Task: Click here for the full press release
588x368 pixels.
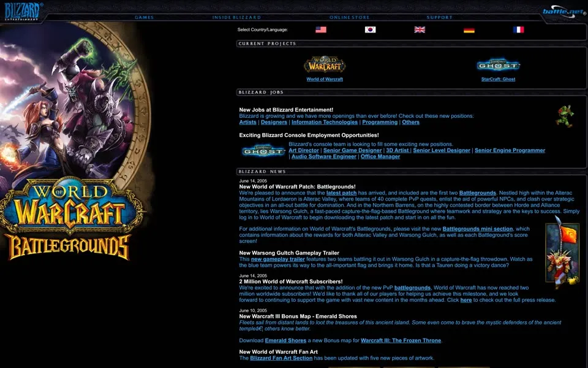Action: (466, 300)
